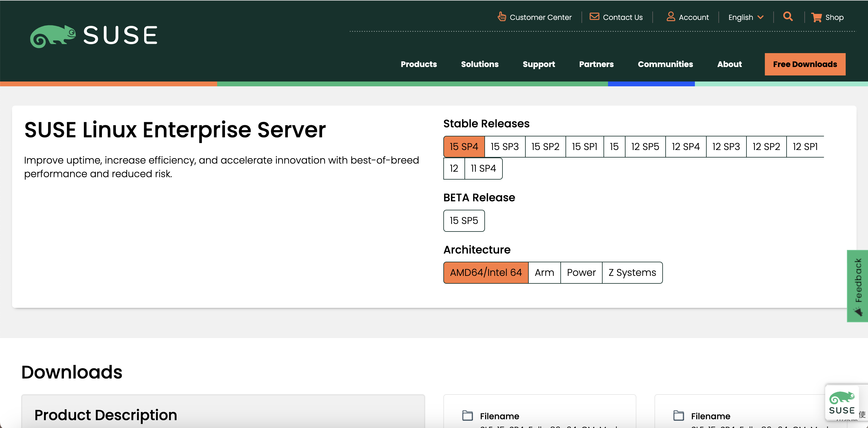Image resolution: width=868 pixels, height=428 pixels.
Task: Click the Shop cart icon
Action: (816, 17)
